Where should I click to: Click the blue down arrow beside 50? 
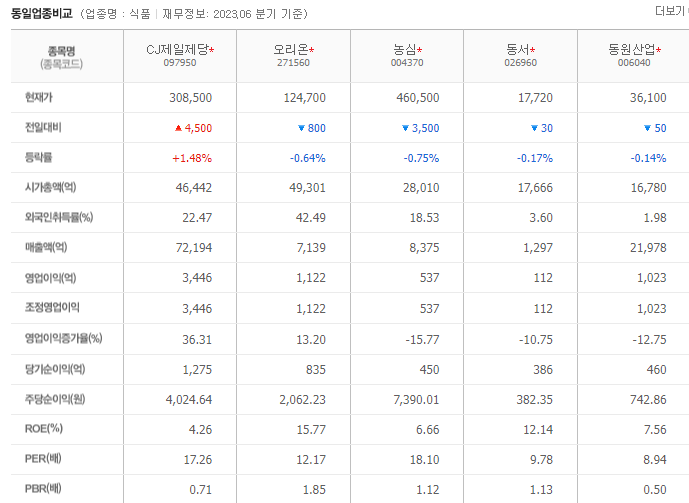[x=647, y=128]
